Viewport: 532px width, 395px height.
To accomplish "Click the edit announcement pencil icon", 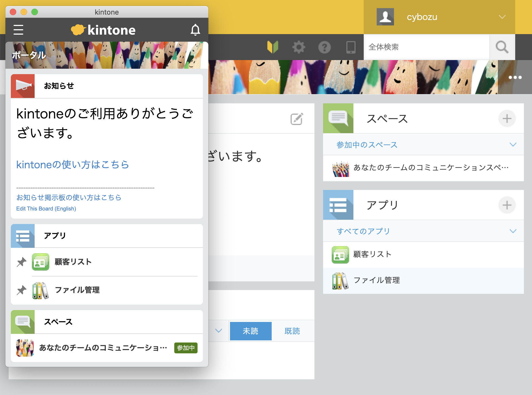I will pos(297,119).
